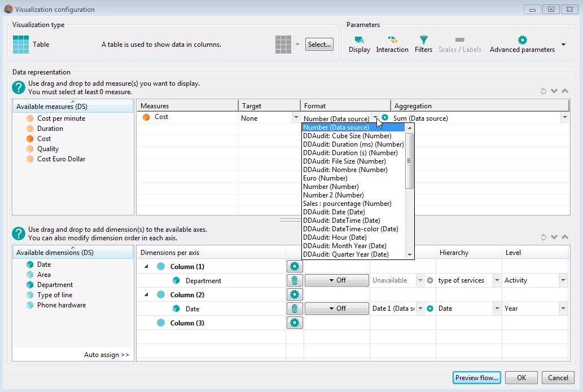Toggle the Off switch for Department row
This screenshot has width=583, height=392.
pyautogui.click(x=337, y=280)
